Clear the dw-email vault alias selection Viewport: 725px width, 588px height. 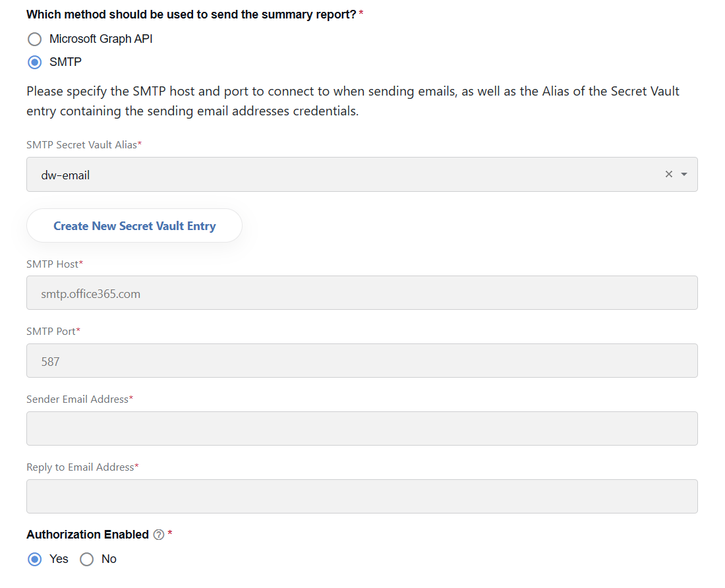668,174
